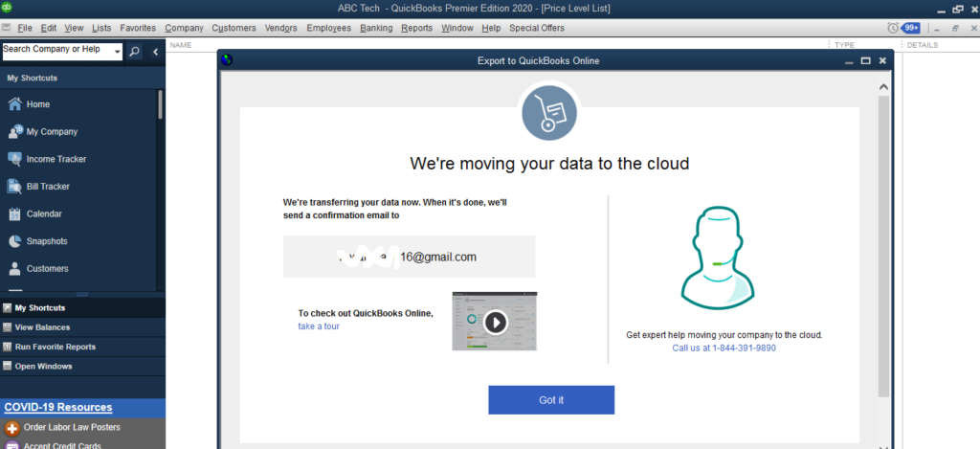The image size is (980, 449).
Task: Click the Export dialog globe icon
Action: point(227,60)
